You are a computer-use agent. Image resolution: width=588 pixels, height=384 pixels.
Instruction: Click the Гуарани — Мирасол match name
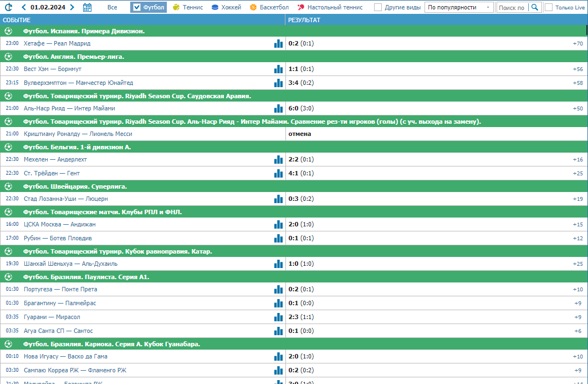(52, 317)
